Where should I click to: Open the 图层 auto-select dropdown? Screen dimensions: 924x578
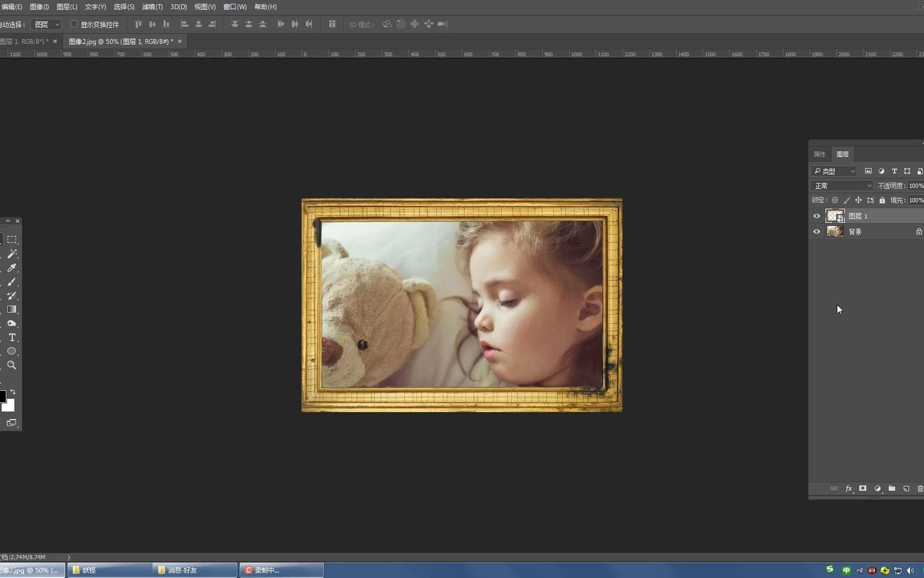tap(46, 25)
